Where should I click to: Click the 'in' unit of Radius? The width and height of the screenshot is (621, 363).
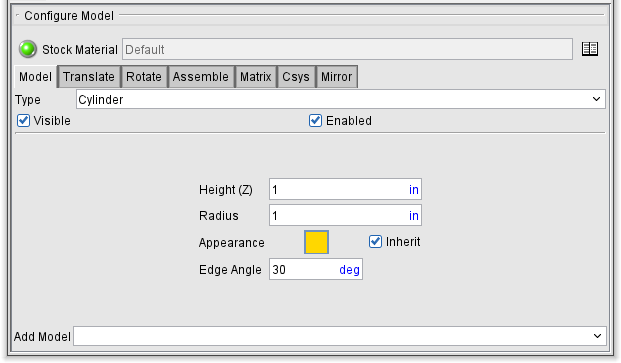point(413,216)
